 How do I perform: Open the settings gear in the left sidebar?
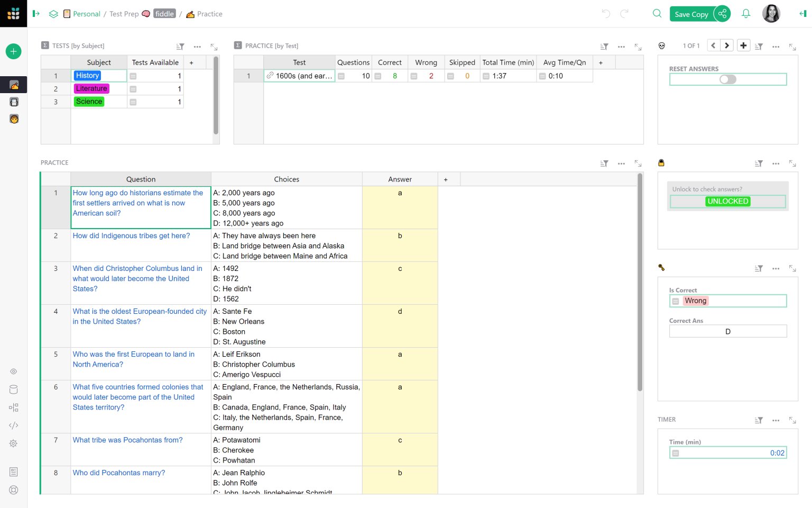coord(13,443)
